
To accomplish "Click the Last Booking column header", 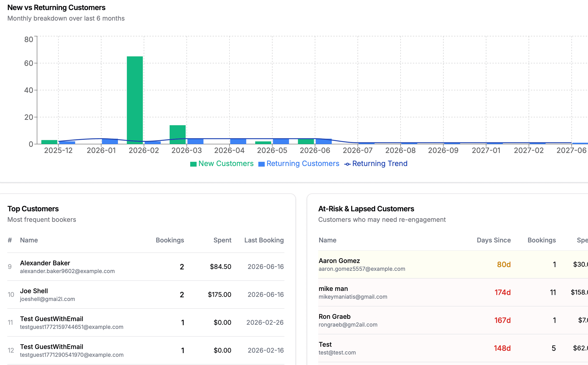I will (x=264, y=240).
